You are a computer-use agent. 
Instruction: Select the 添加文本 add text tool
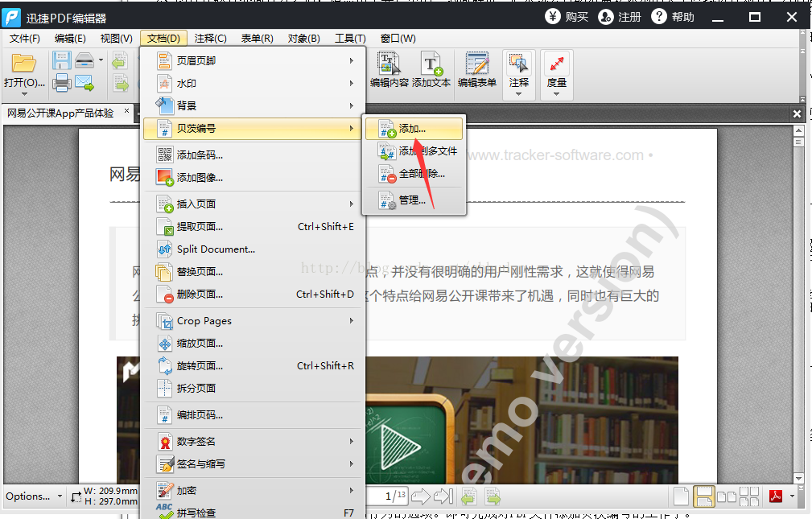(x=431, y=69)
